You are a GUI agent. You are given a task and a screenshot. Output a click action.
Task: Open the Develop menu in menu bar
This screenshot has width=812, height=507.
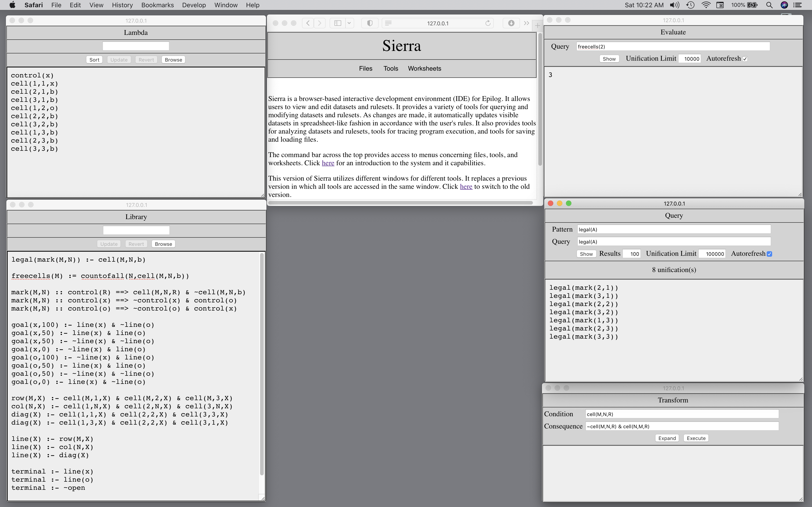tap(194, 5)
